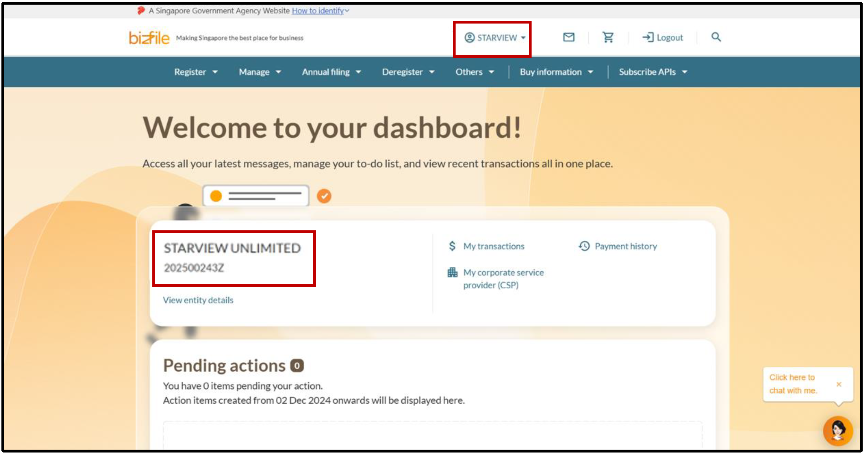868x455 pixels.
Task: Open the mail inbox envelope icon
Action: [x=568, y=37]
